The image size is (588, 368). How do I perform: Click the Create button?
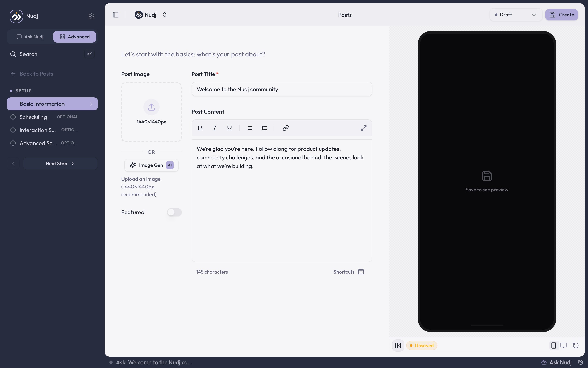point(561,15)
